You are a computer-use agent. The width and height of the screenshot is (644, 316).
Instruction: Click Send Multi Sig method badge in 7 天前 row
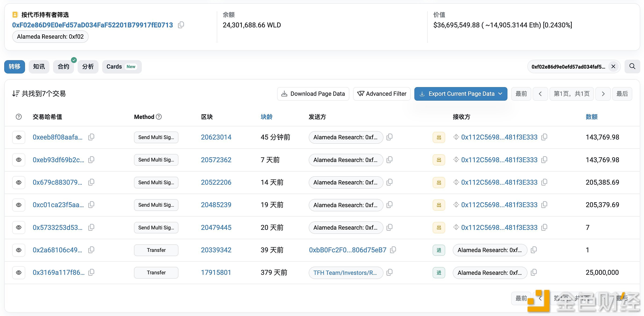pos(156,160)
